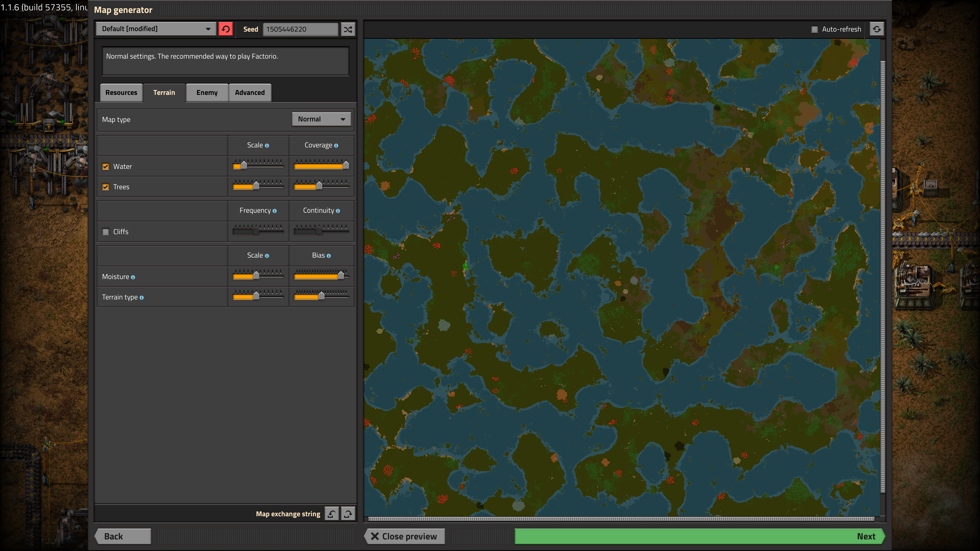Click info icon next to Water Scale

(x=267, y=146)
